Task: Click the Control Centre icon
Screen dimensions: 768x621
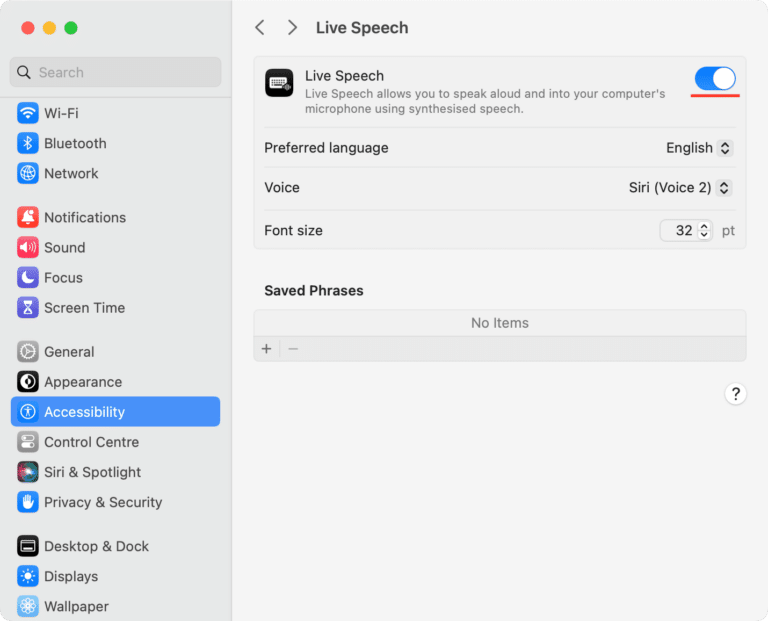Action: coord(28,442)
